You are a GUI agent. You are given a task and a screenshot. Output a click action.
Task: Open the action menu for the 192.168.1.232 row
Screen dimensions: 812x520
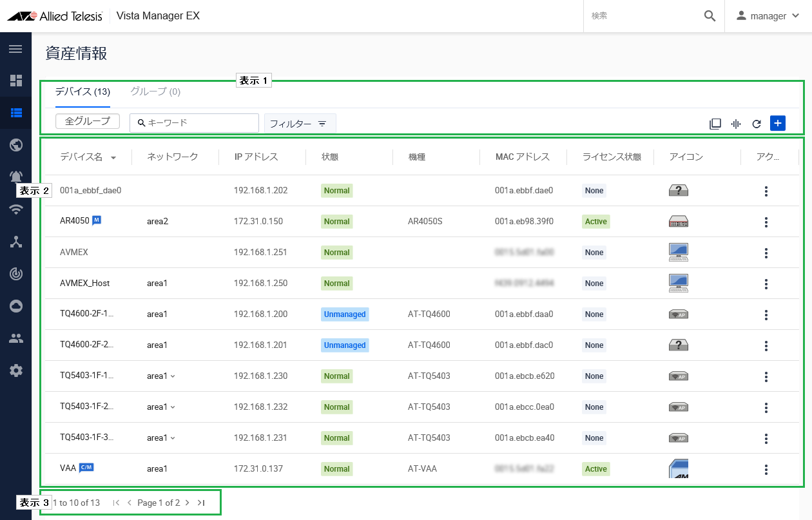(x=766, y=407)
